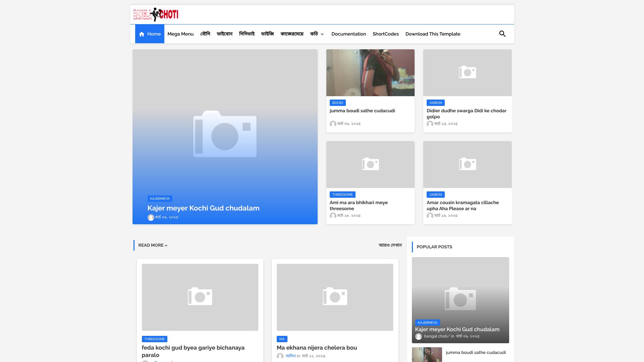Screen dimensions: 644x362
Task: Open the ShortCodes nav link
Action: tap(385, 34)
